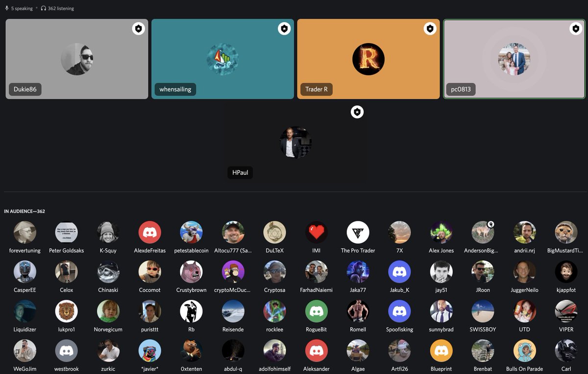
Task: Click the moderator badge on Trader R's tile
Action: coord(430,29)
